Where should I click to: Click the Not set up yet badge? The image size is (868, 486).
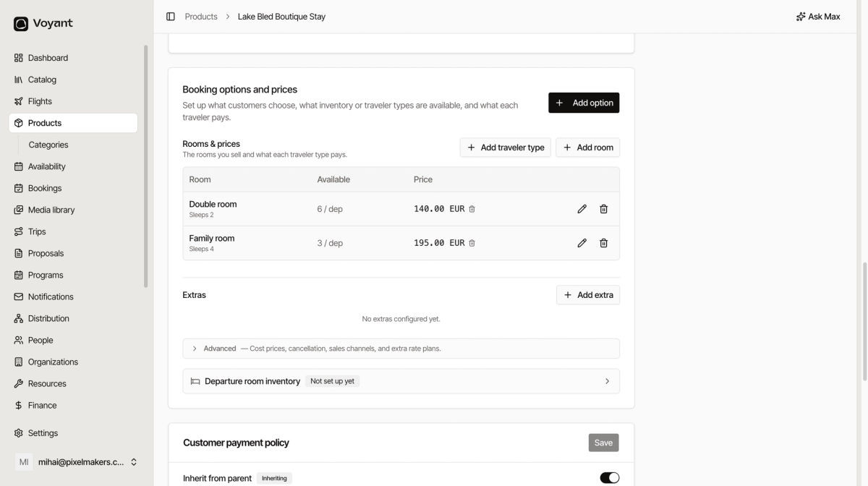pos(333,381)
